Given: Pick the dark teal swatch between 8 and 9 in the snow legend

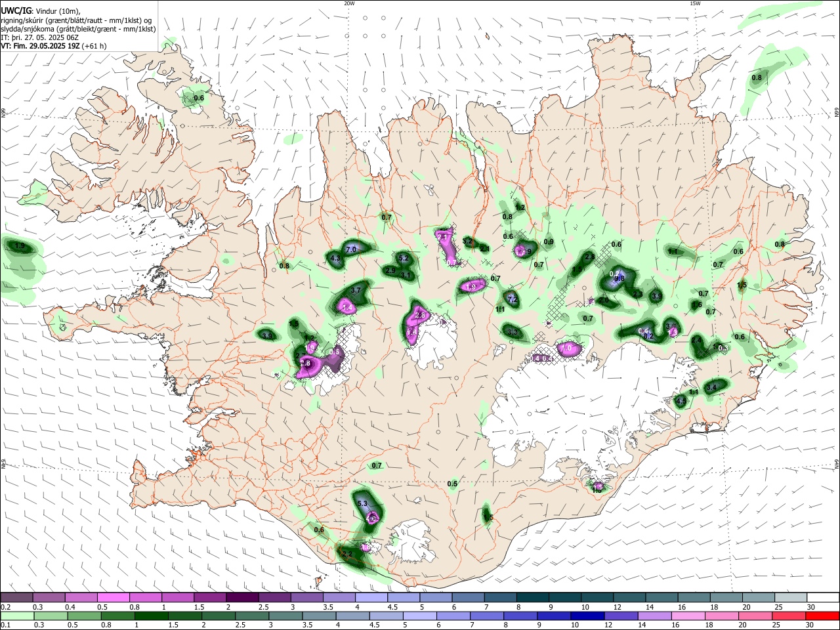Looking at the screenshot, I should point(533,598).
